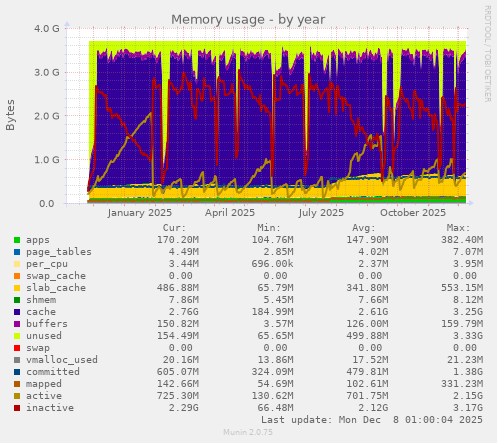This screenshot has width=497, height=443.
Task: Click the inactive max value 3.17G
Action: [x=468, y=408]
